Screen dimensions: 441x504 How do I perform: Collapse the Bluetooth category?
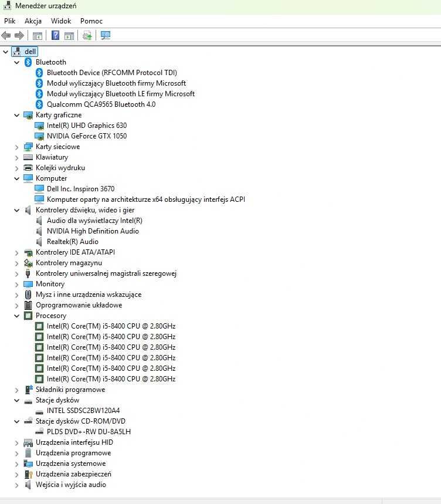(16, 62)
